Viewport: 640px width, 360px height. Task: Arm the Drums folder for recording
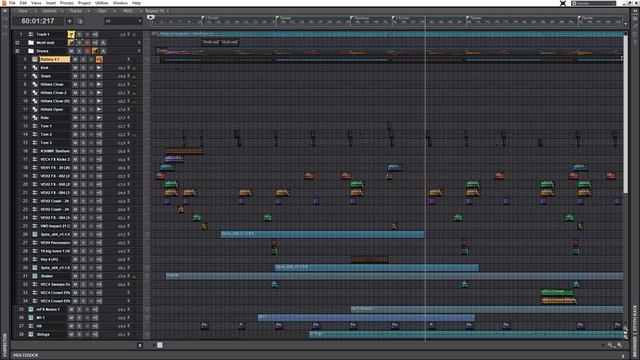pyautogui.click(x=87, y=51)
